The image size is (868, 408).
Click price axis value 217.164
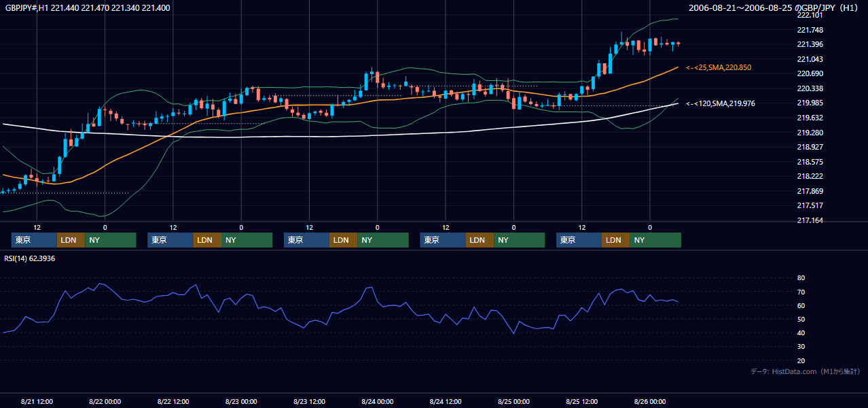pos(809,220)
